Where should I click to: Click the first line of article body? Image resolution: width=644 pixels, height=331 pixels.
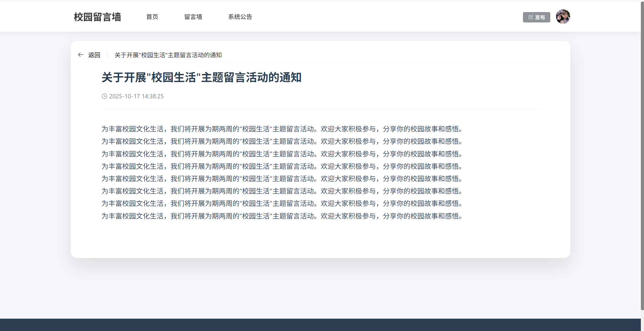click(282, 129)
